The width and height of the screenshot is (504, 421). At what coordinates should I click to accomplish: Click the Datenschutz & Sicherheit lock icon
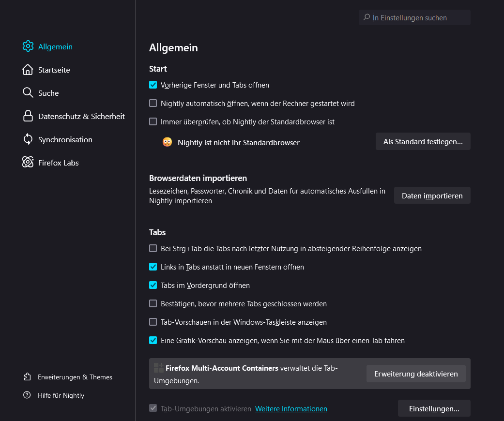point(28,116)
